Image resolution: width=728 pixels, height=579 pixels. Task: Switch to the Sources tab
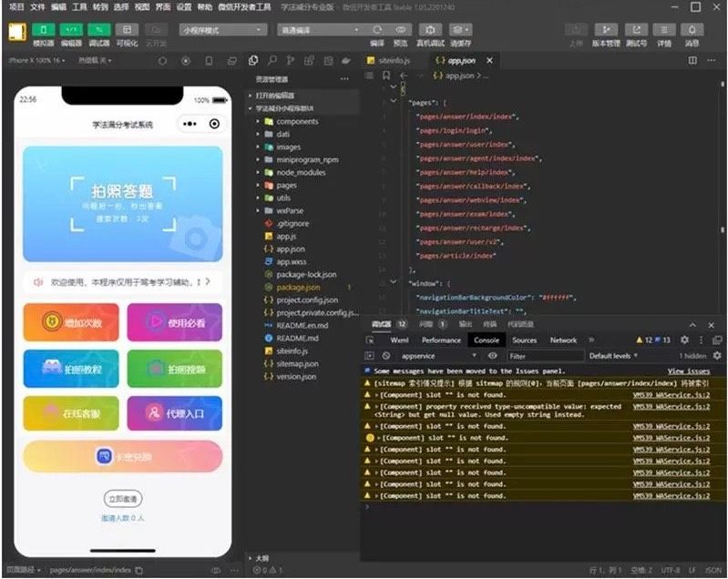click(x=524, y=340)
